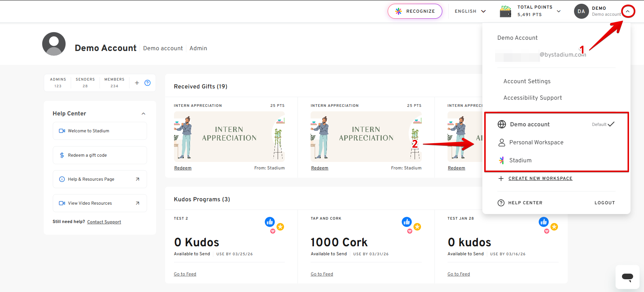This screenshot has width=644, height=292.
Task: Click thumbs-up icon on Test 2 card
Action: point(270,222)
